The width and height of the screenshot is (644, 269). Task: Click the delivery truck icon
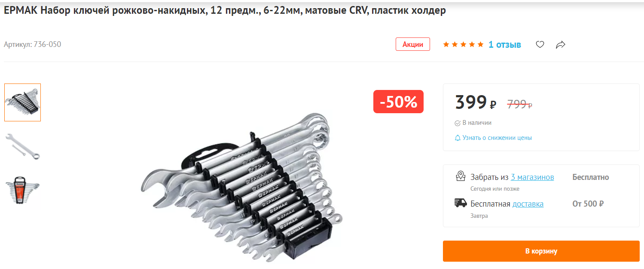click(461, 203)
